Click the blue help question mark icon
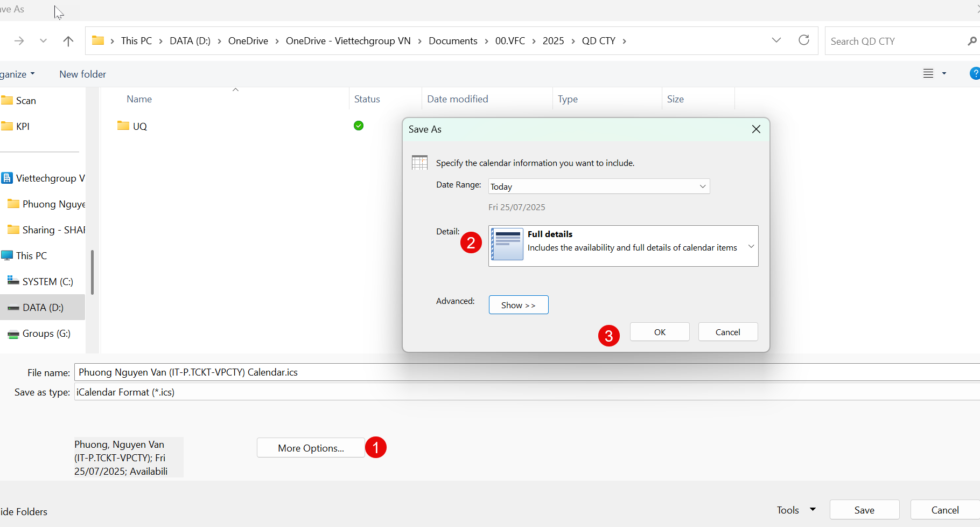 974,74
